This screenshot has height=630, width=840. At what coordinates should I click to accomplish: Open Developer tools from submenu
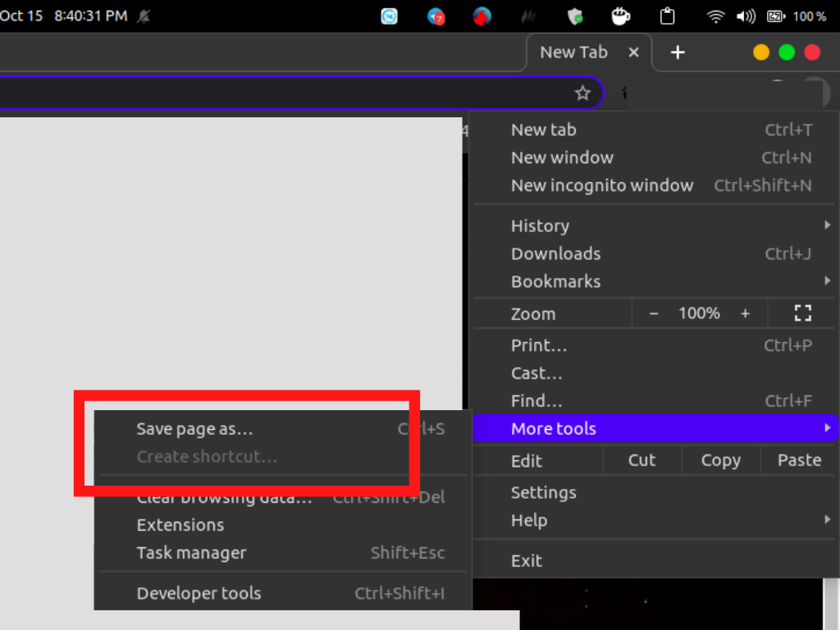pos(282,594)
